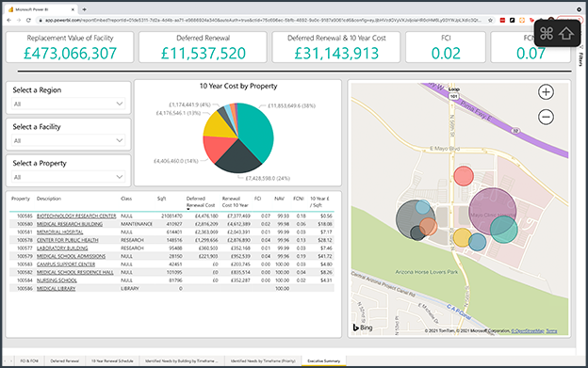The image size is (588, 368).
Task: Click Terms link on map
Action: 551,331
